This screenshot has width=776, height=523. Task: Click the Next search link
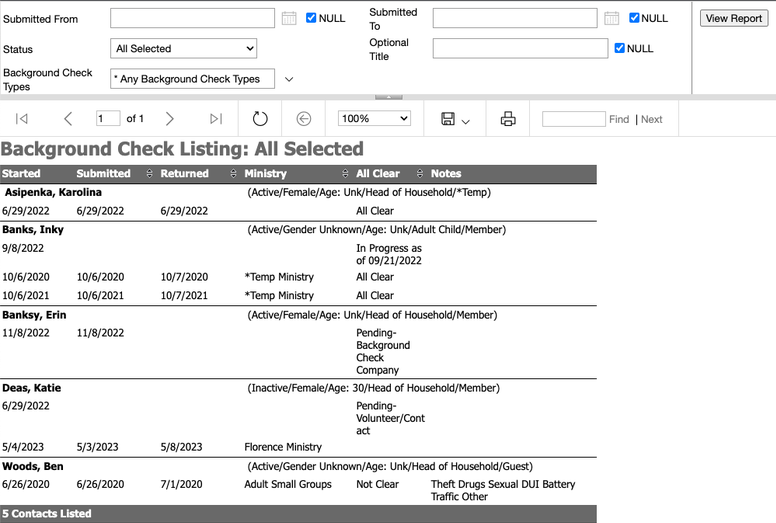[651, 119]
